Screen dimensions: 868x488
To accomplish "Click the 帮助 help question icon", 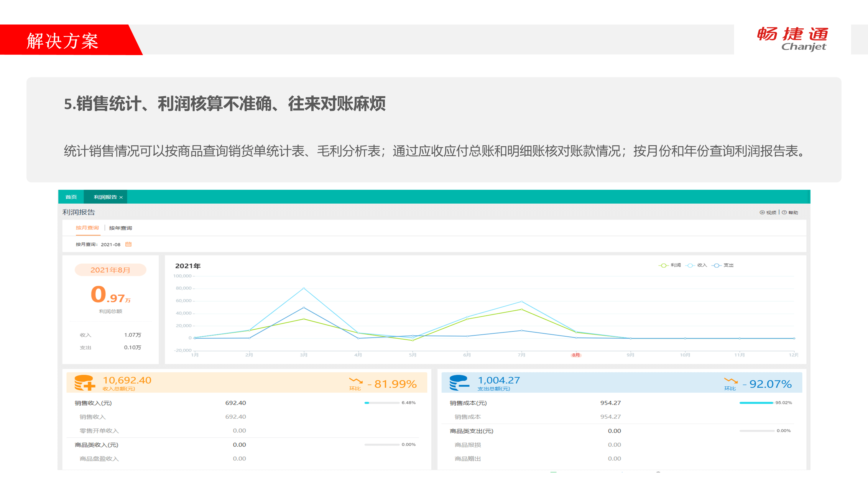I will click(x=784, y=213).
